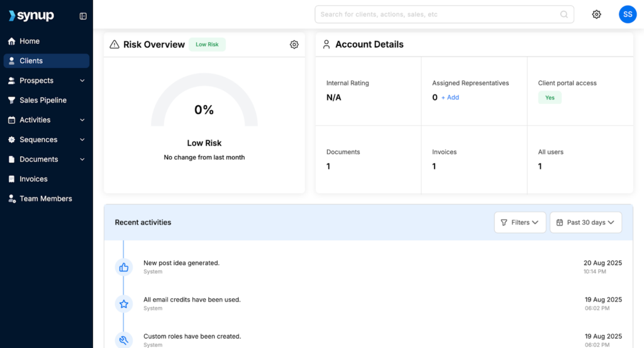
Task: Open the Past 30 days dropdown
Action: [x=586, y=222]
